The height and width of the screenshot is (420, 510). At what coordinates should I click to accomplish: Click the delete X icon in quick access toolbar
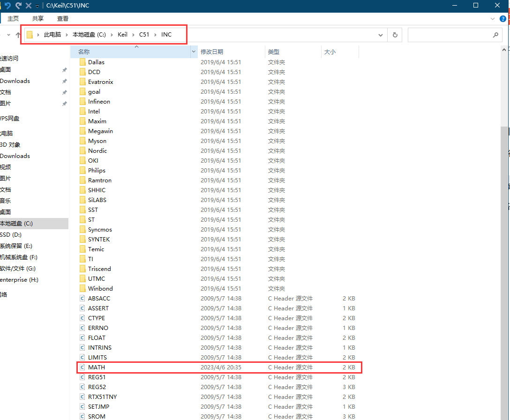pos(29,6)
